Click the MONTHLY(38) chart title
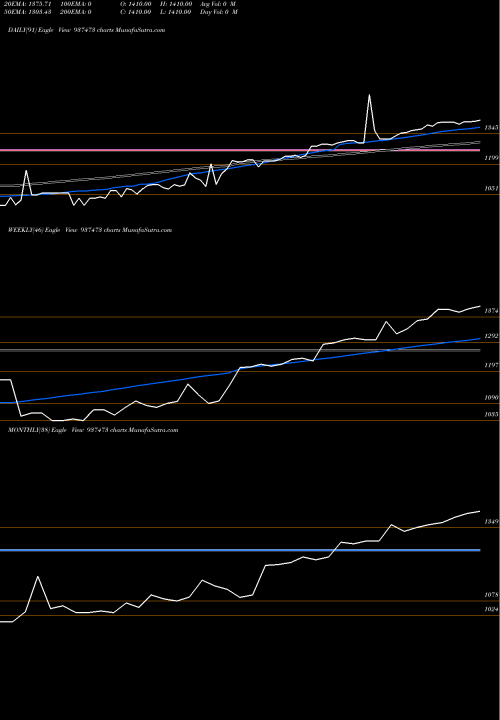The height and width of the screenshot is (720, 500). click(93, 430)
